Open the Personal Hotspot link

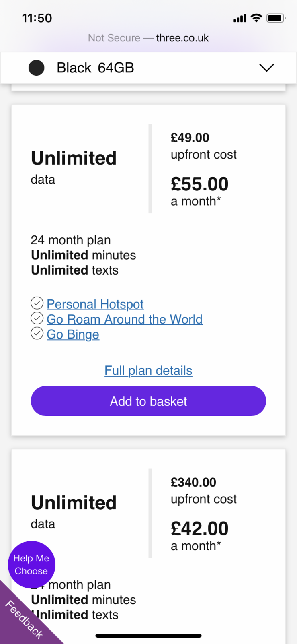pos(95,304)
